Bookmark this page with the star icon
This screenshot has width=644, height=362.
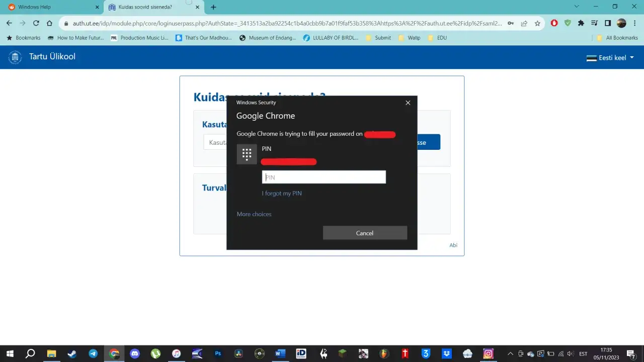pos(537,23)
